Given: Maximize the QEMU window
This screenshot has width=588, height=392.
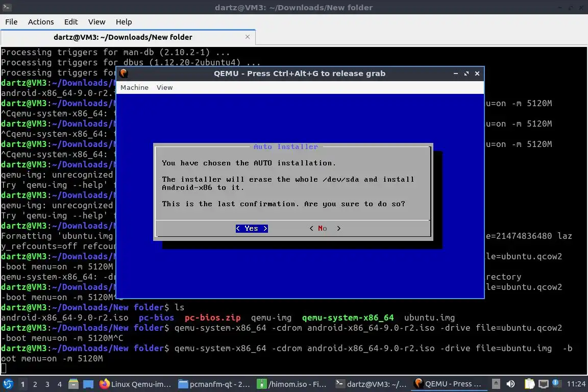Looking at the screenshot, I should click(x=467, y=73).
